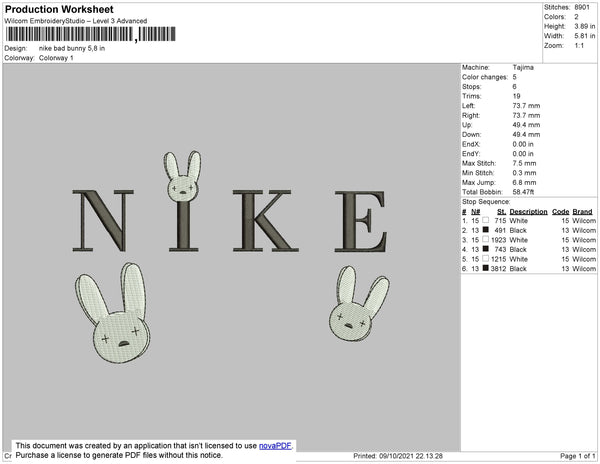Select white swatch for stop 1

coord(485,221)
